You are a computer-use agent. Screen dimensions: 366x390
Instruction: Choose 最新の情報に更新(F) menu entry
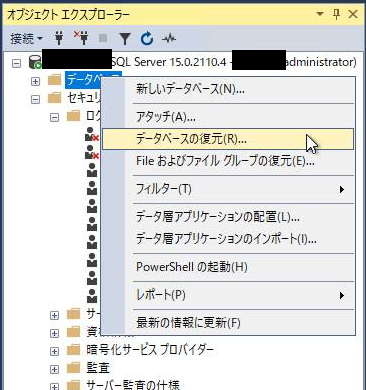(228, 323)
